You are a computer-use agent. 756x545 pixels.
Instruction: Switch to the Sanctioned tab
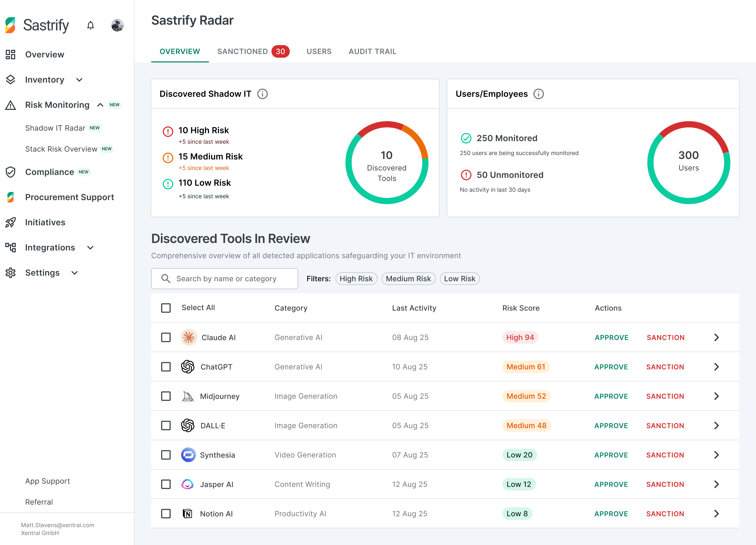253,51
